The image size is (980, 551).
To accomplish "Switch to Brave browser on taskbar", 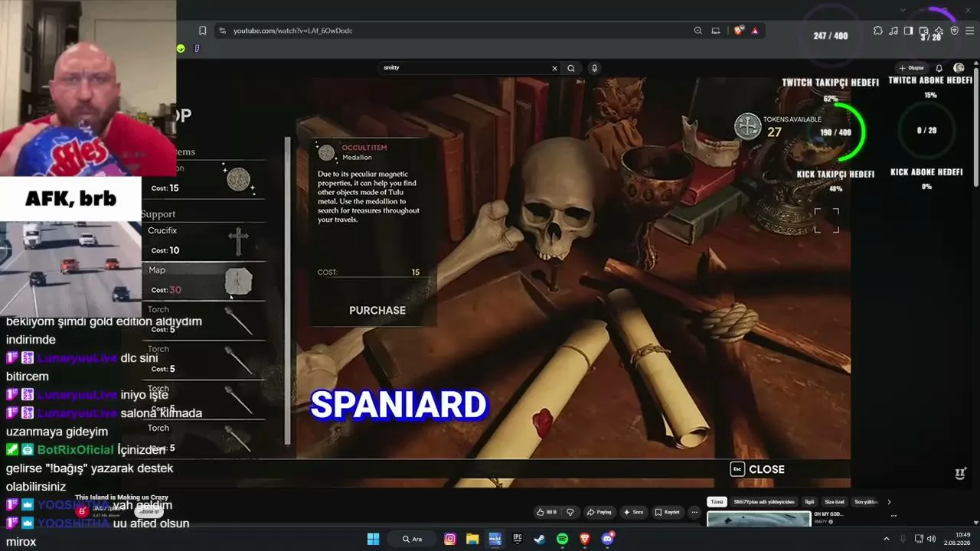I will 585,539.
